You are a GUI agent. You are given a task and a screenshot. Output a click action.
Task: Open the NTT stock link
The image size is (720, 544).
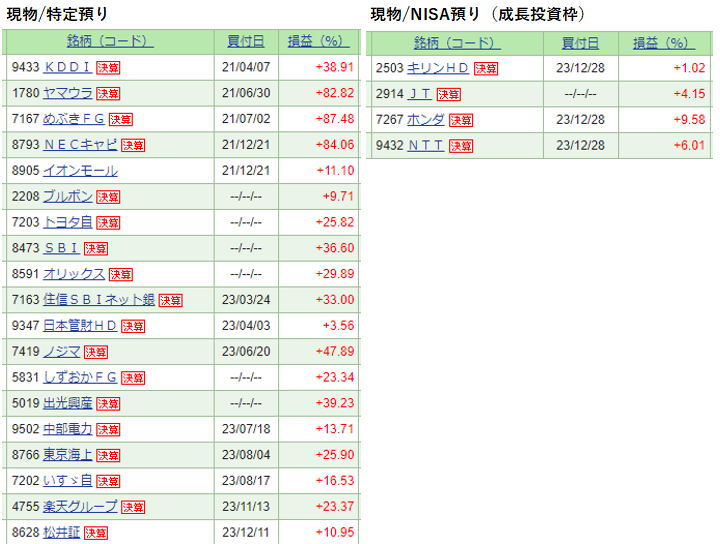pos(426,145)
